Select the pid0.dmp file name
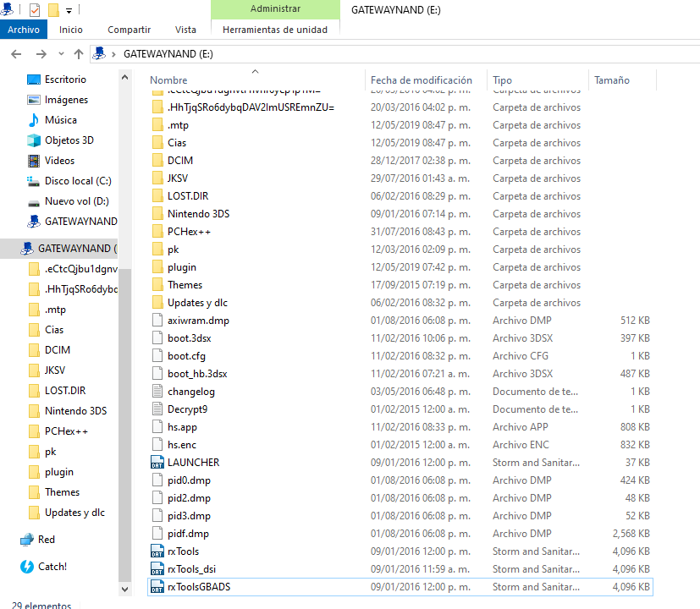The image size is (700, 609). click(x=189, y=480)
